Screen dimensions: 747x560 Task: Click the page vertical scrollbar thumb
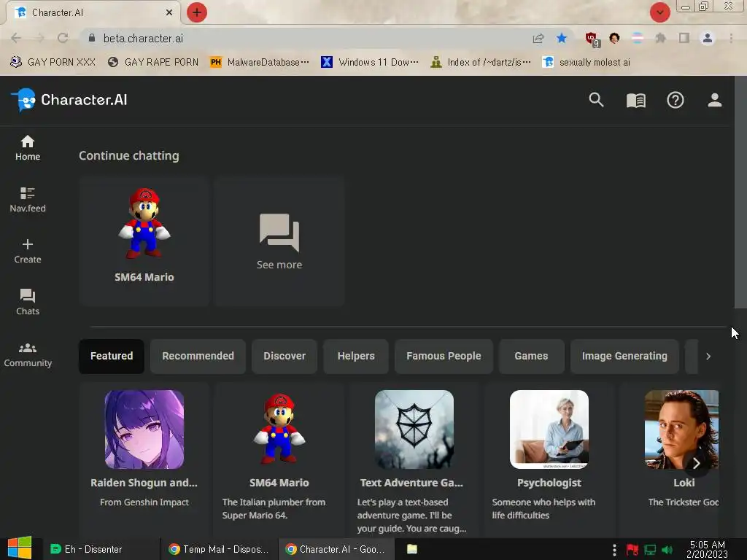(740, 192)
